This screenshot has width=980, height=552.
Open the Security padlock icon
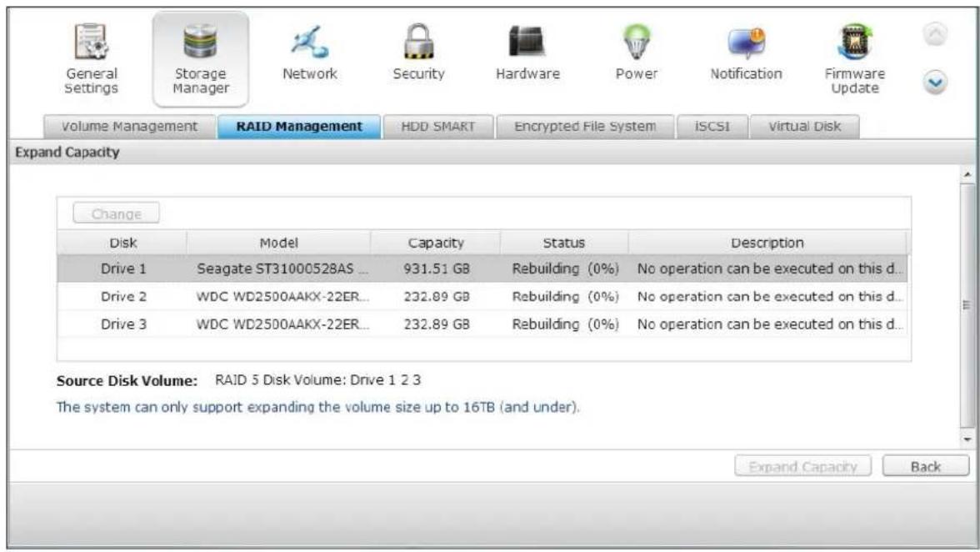point(418,53)
